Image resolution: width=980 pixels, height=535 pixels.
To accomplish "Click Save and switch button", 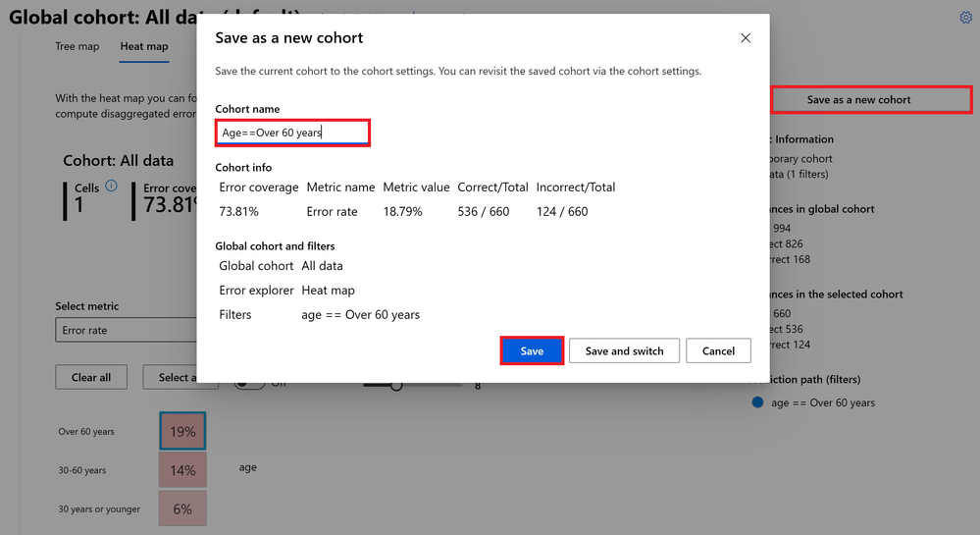I will coord(624,351).
